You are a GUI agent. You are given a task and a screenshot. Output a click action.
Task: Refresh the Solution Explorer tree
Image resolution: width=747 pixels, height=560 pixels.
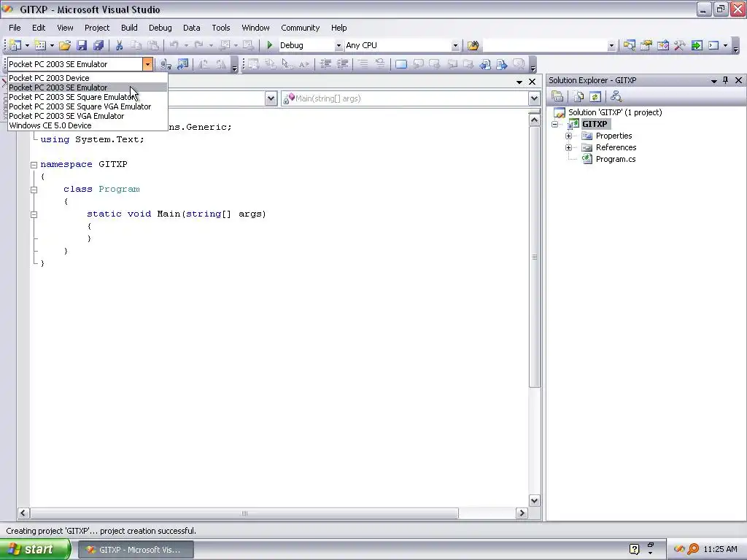point(595,97)
